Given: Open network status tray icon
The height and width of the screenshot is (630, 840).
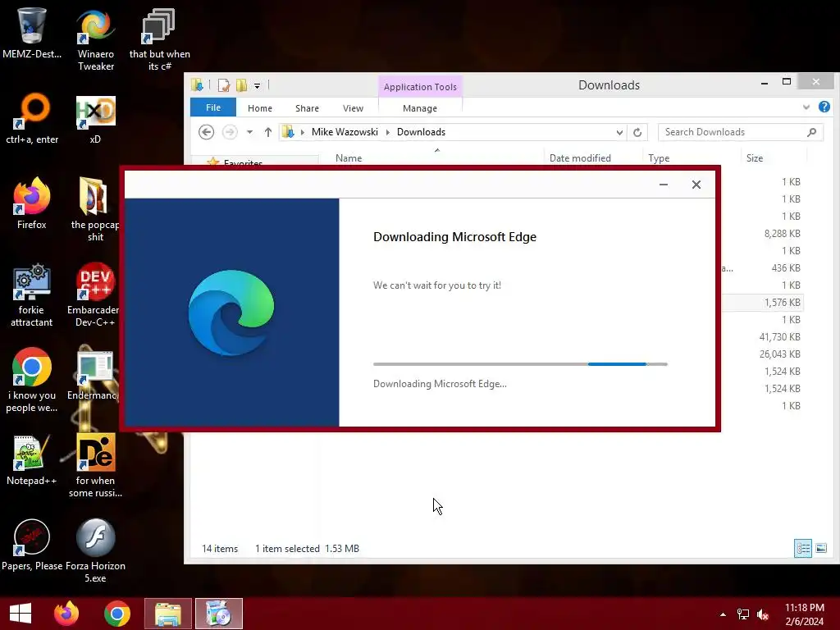Looking at the screenshot, I should pyautogui.click(x=743, y=614).
